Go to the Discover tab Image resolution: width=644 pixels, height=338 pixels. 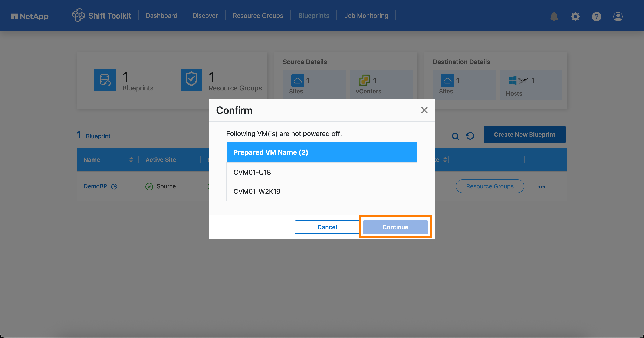tap(205, 16)
